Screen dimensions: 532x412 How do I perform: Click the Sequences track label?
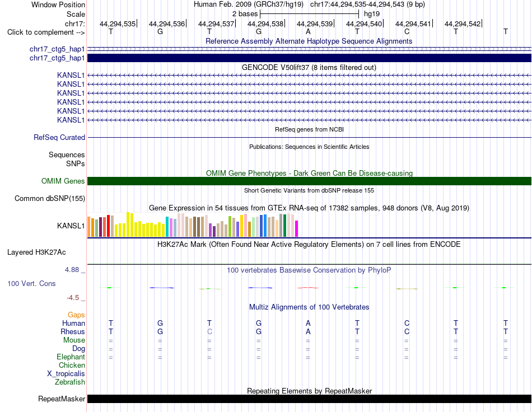tap(67, 154)
